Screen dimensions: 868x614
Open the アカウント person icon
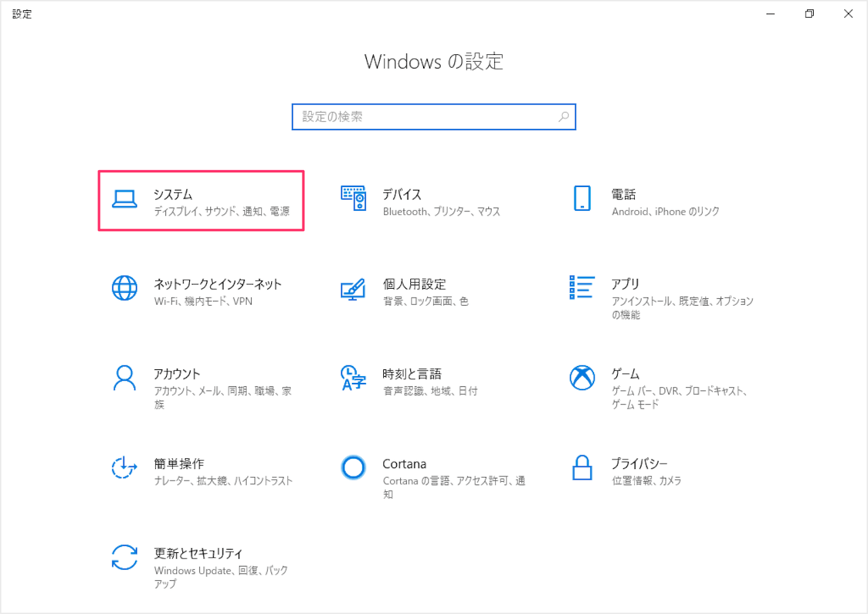pyautogui.click(x=124, y=378)
